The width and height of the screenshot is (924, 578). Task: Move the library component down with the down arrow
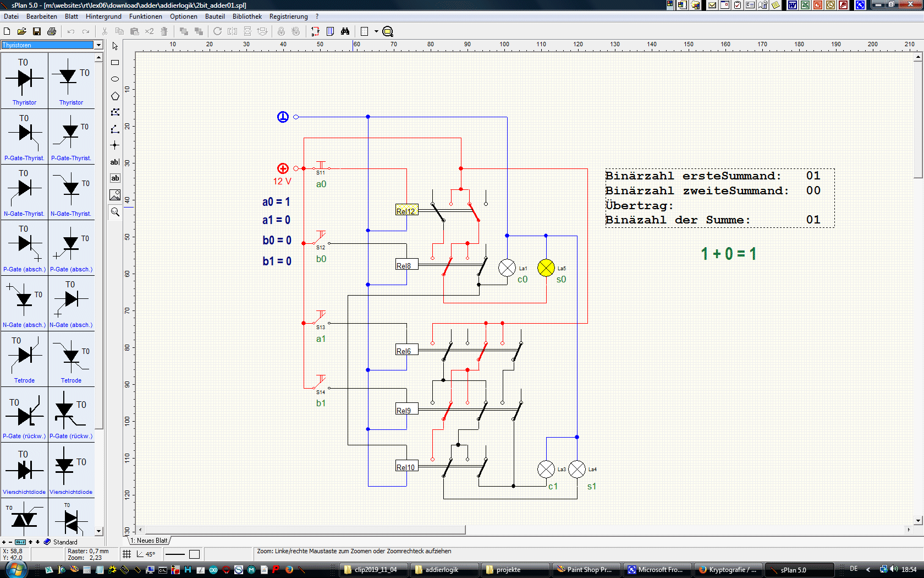click(x=37, y=542)
